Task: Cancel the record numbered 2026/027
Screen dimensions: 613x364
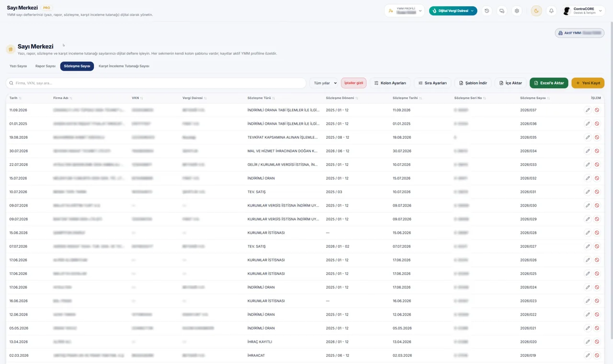Action: (x=597, y=246)
